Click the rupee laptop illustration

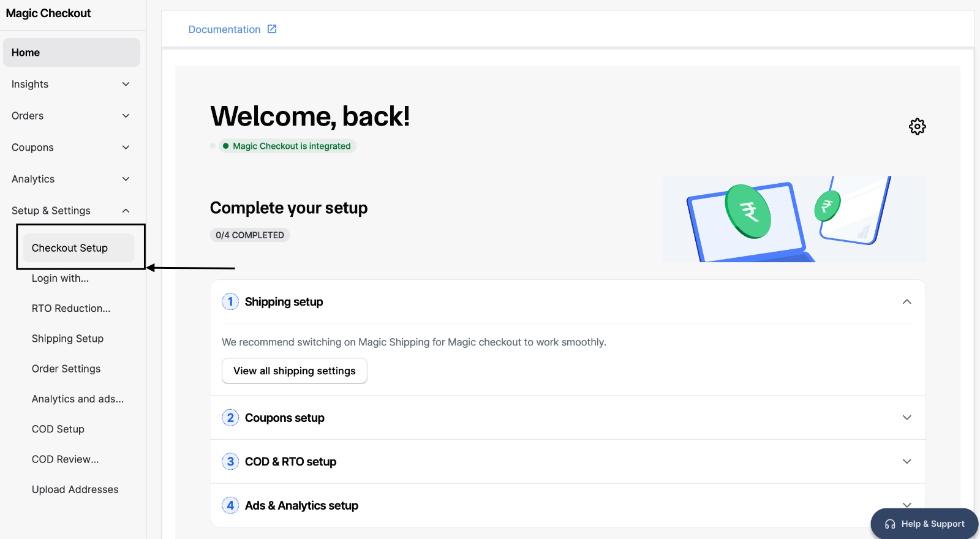[794, 219]
